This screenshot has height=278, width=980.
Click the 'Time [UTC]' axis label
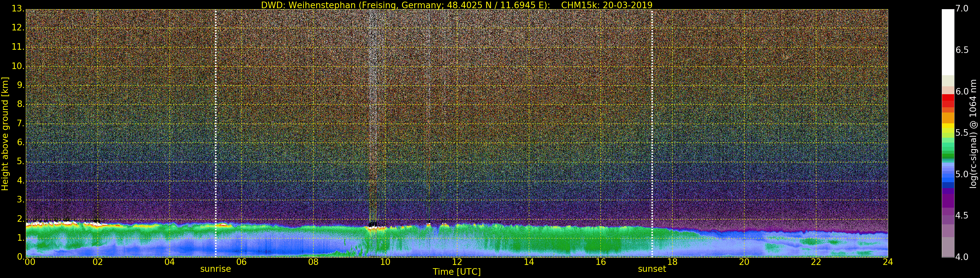point(457,272)
